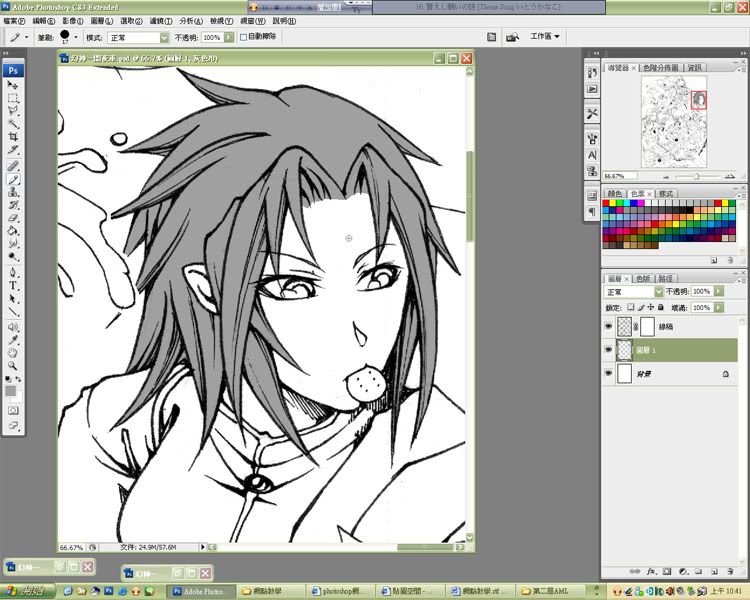Add a layer mask
The width and height of the screenshot is (750, 600).
coord(667,571)
